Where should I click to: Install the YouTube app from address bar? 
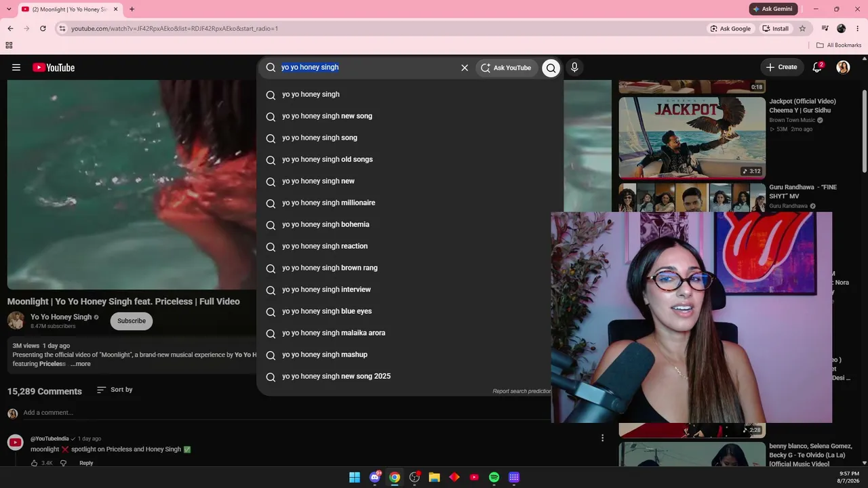[x=776, y=28]
